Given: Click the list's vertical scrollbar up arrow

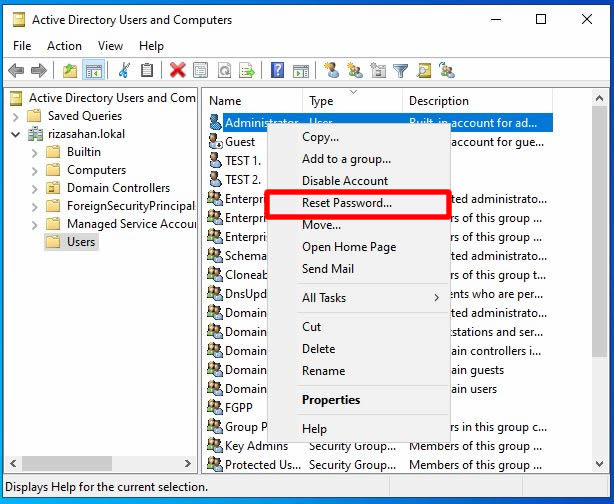Looking at the screenshot, I should [x=599, y=98].
